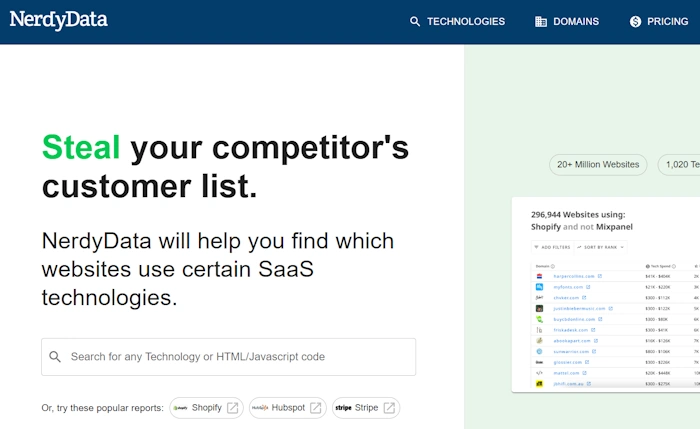Image resolution: width=700 pixels, height=429 pixels.
Task: Open the Technologies menu item
Action: (x=466, y=21)
